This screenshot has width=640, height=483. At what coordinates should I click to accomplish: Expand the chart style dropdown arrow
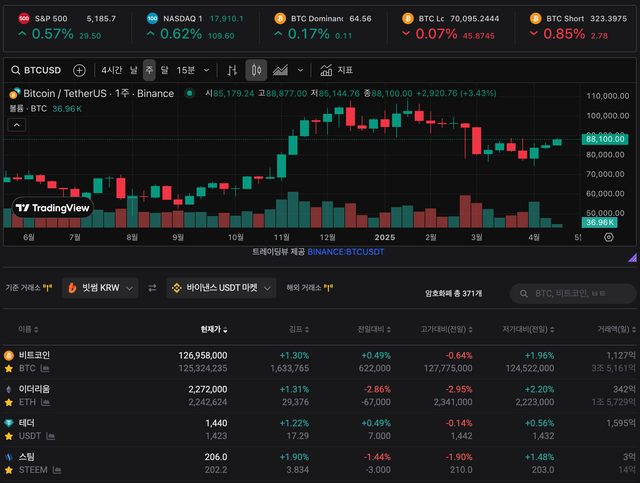[x=300, y=70]
